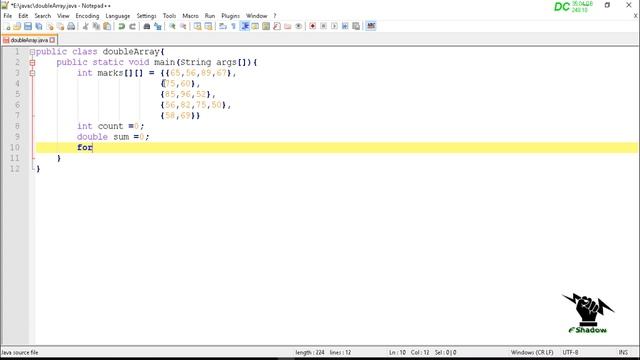This screenshot has height=360, width=640.
Task: Open the Tools menu
Action: click(169, 16)
